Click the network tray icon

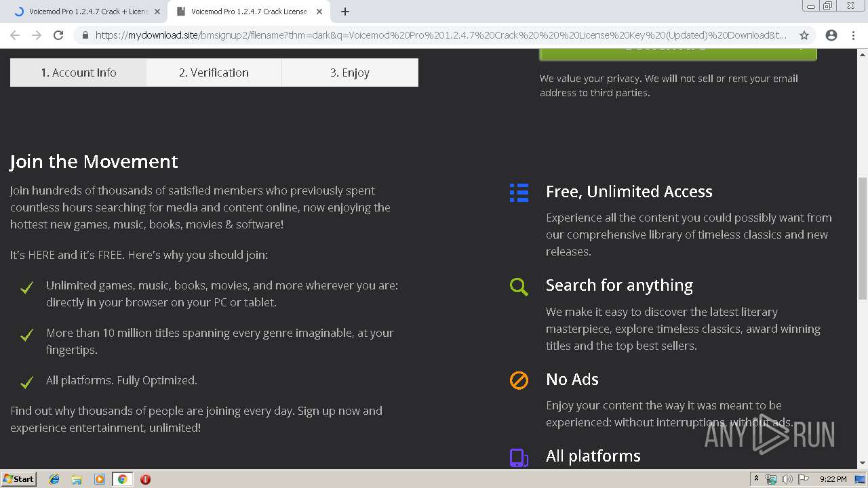tap(771, 479)
